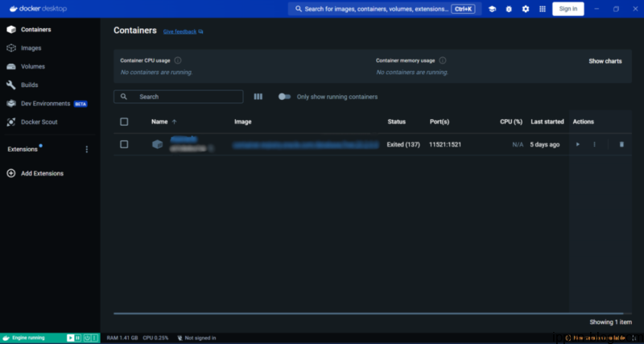
Task: Open the Learning Center graduation cap icon
Action: click(x=492, y=9)
